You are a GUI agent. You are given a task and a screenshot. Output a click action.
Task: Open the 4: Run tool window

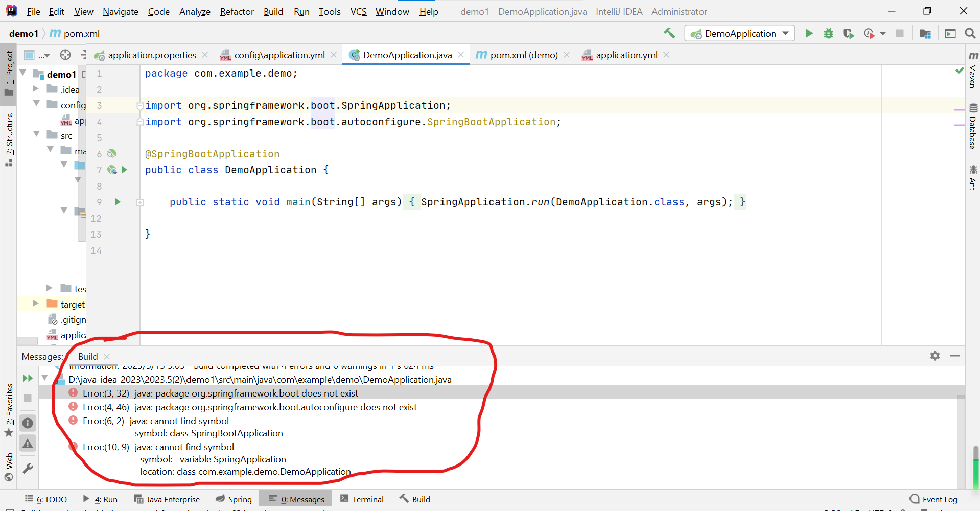pos(101,499)
